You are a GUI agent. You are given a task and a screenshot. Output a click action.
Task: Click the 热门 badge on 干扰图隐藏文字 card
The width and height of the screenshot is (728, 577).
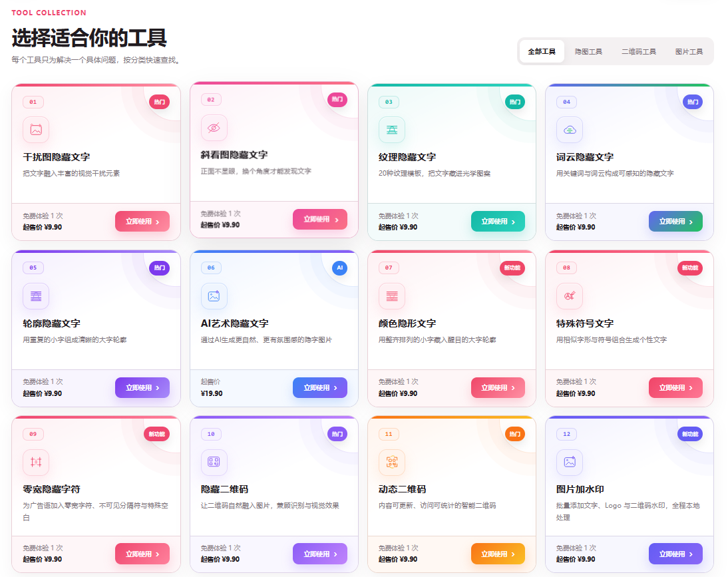tap(159, 102)
